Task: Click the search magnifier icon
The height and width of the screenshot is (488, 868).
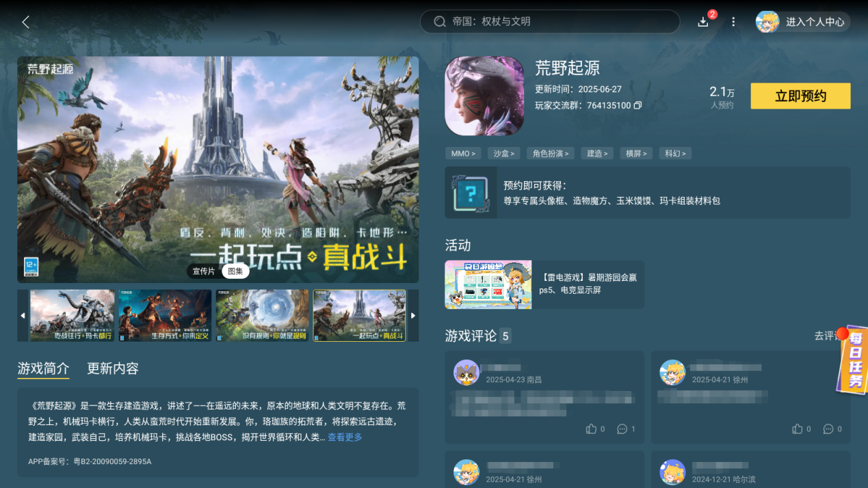Action: (x=440, y=22)
